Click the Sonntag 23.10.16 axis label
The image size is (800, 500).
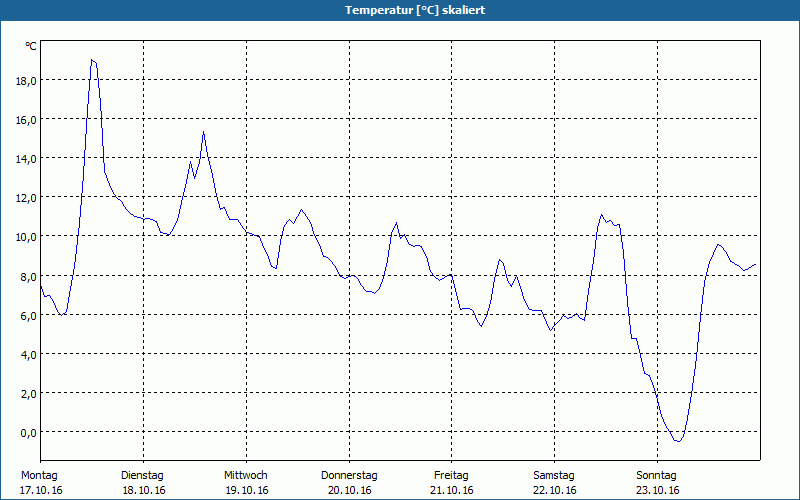657,483
